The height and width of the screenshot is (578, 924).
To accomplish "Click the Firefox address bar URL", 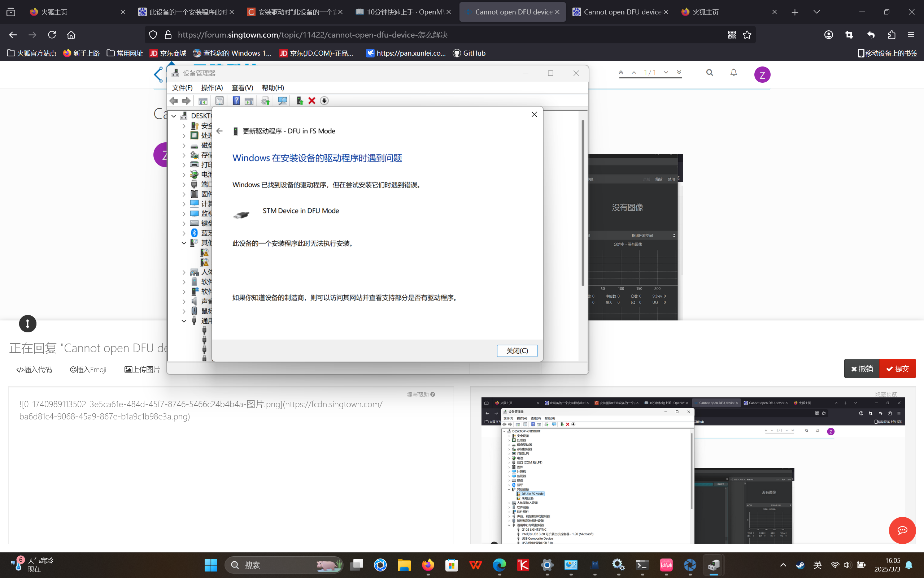I will (313, 35).
